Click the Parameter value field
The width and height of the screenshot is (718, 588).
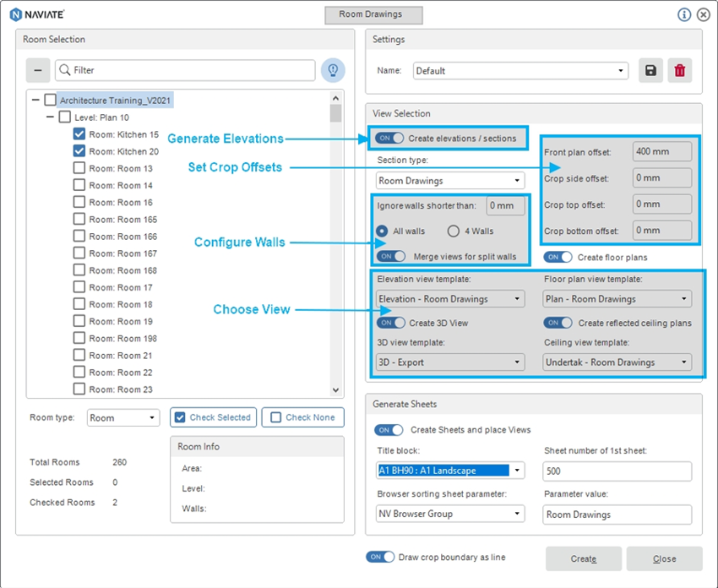click(x=617, y=514)
